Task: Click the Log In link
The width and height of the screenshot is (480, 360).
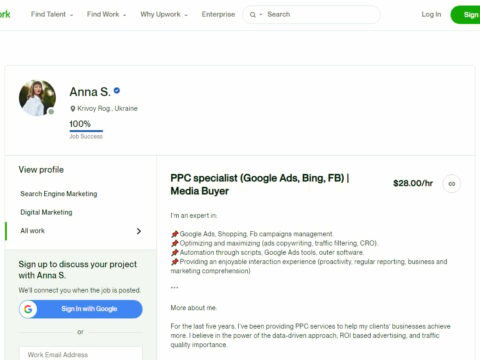Action: tap(431, 14)
